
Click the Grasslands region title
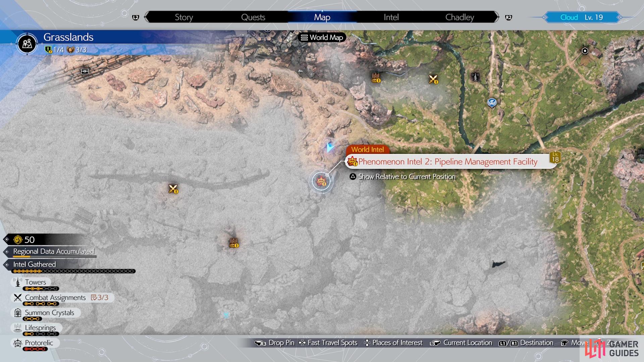(x=68, y=37)
